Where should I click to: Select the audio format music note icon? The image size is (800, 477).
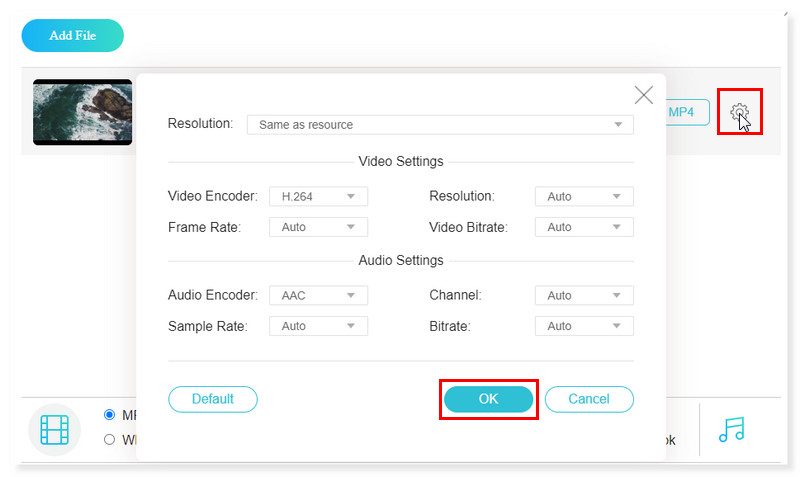[732, 429]
